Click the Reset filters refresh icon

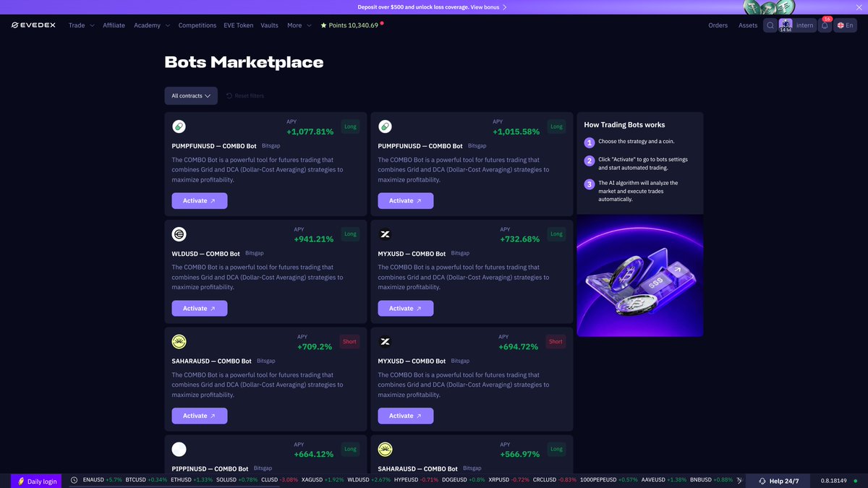229,96
